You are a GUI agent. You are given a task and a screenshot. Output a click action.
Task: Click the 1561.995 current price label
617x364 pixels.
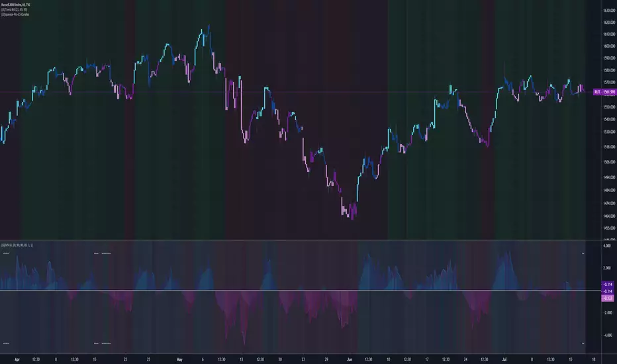[x=608, y=93]
